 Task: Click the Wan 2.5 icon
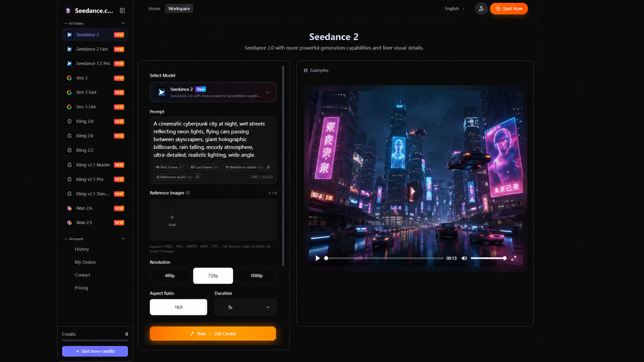tap(69, 223)
